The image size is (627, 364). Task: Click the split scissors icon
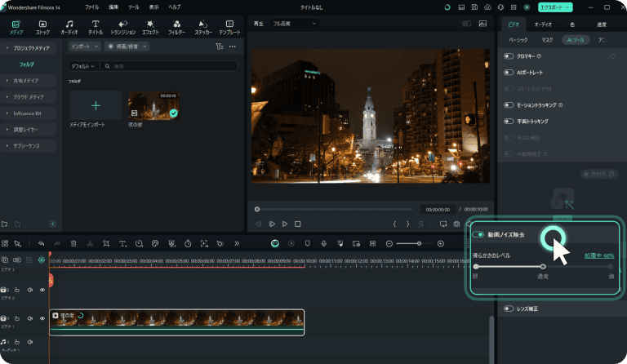click(x=90, y=243)
